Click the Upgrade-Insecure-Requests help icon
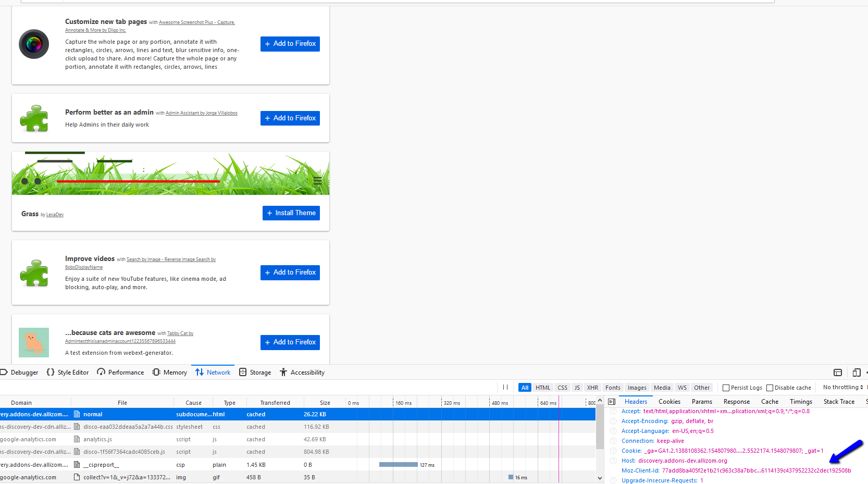 (613, 481)
